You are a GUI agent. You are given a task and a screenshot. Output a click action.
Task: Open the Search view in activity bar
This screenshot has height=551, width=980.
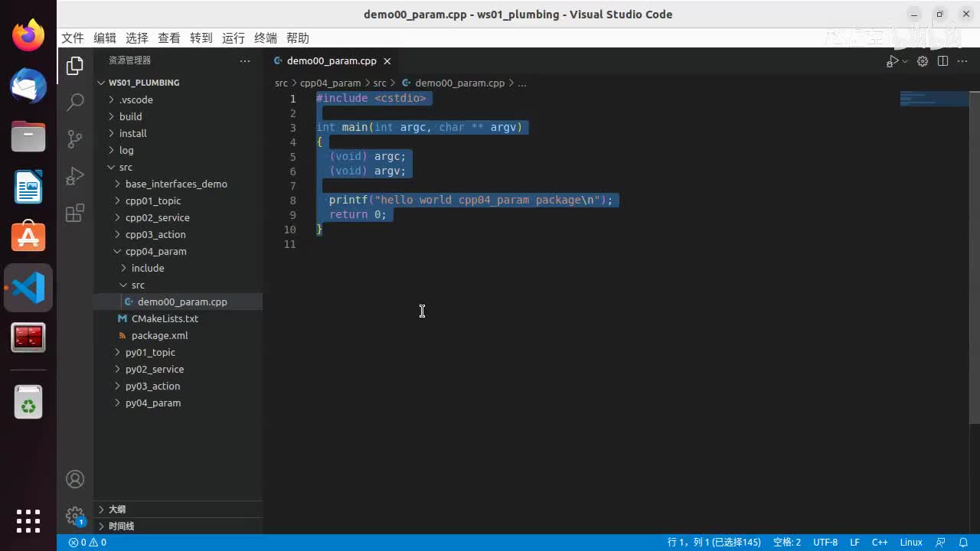[x=75, y=102]
